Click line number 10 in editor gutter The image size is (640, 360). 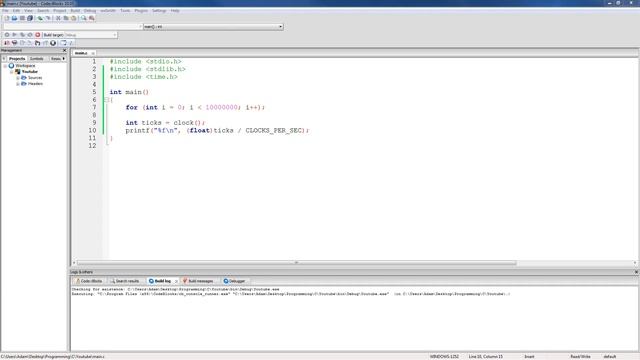[92, 131]
